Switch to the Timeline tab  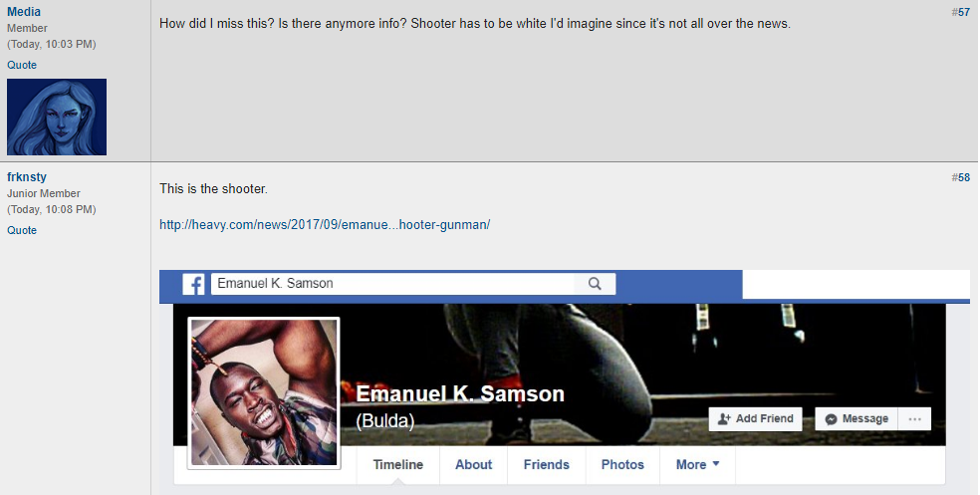coord(398,464)
